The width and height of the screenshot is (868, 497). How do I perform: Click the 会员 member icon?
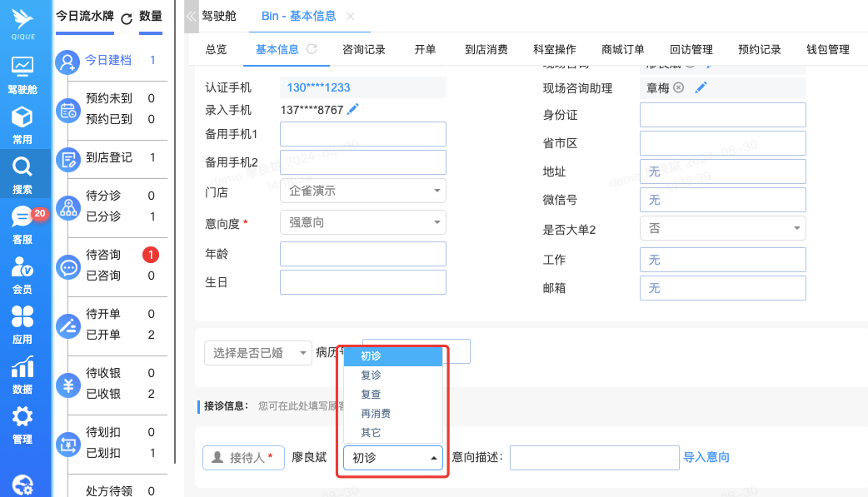(x=22, y=268)
